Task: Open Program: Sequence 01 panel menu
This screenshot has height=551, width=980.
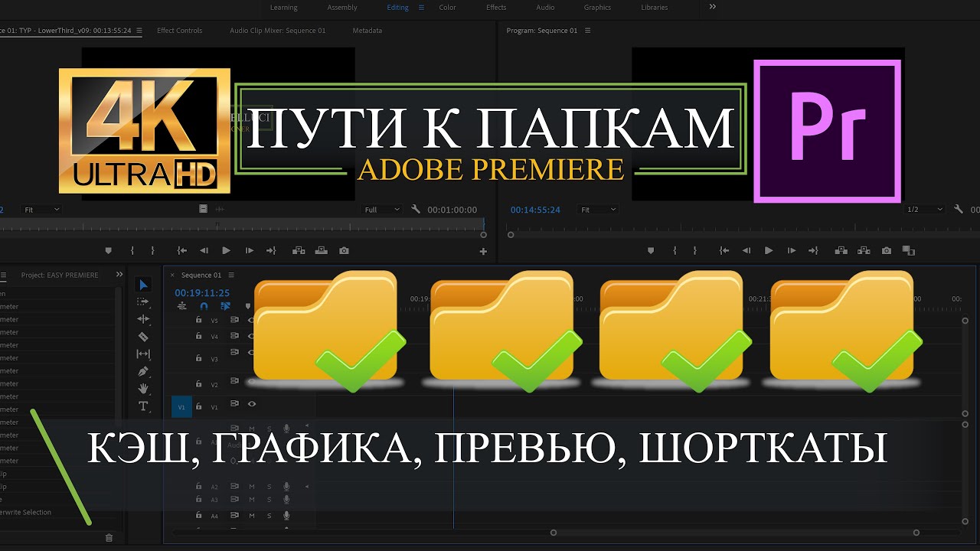Action: pyautogui.click(x=588, y=31)
